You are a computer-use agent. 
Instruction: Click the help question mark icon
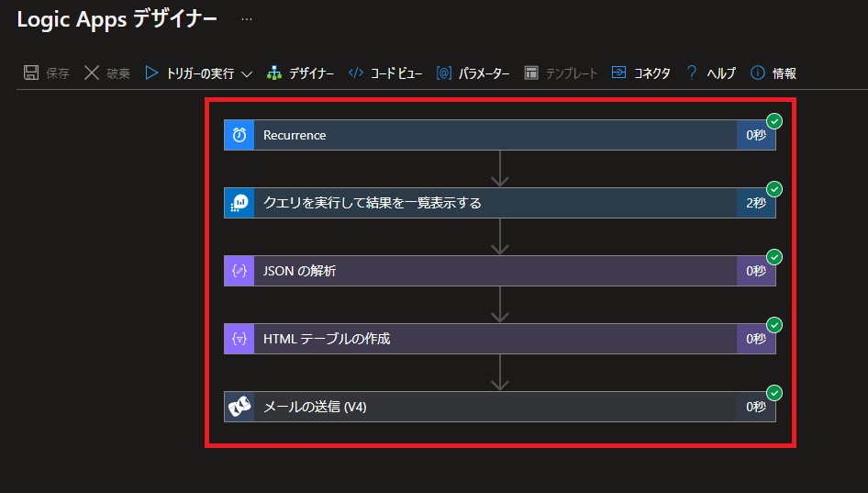[692, 73]
